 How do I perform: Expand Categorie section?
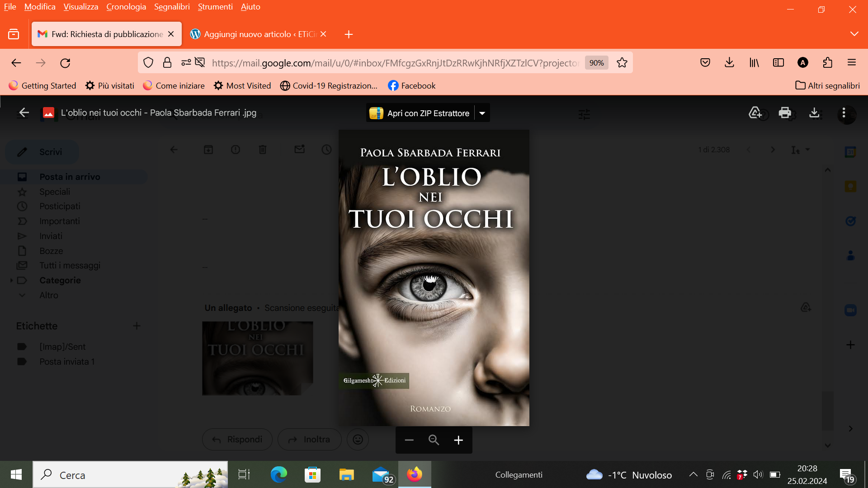[11, 281]
